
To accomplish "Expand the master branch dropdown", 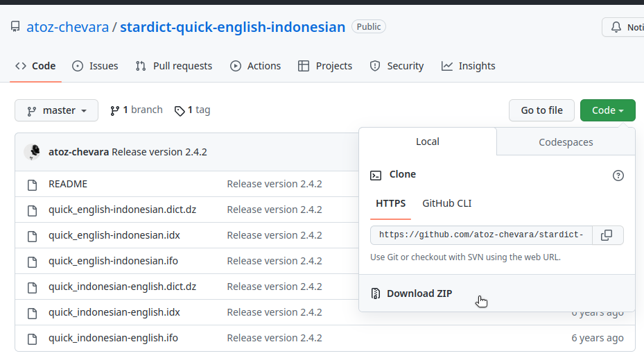I will tap(57, 110).
